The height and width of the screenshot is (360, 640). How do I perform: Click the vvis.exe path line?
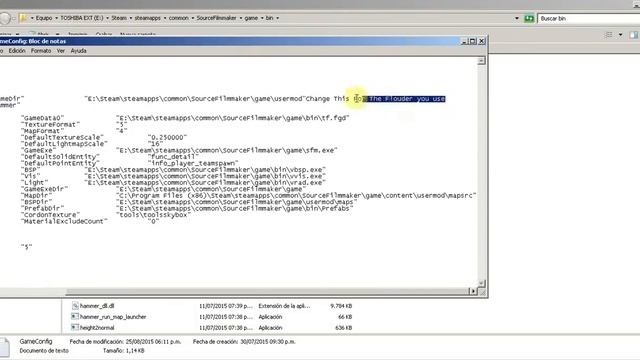point(205,176)
